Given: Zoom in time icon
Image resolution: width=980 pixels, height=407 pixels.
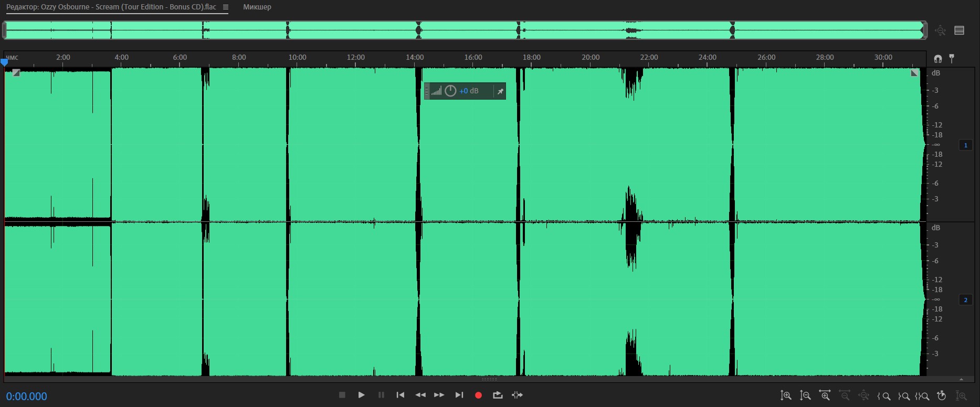Looking at the screenshot, I should click(825, 396).
